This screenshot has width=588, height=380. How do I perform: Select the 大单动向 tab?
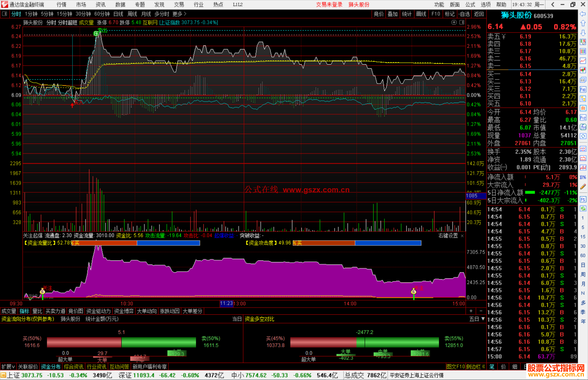point(147,311)
